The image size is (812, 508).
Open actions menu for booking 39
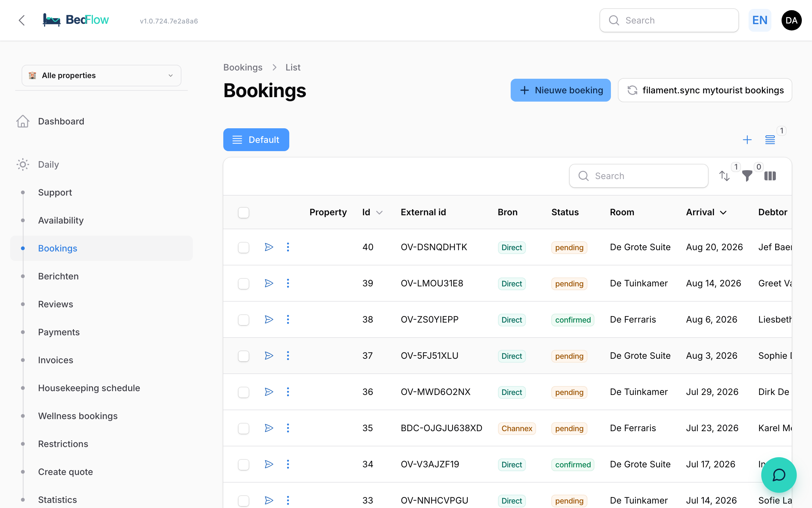click(288, 283)
